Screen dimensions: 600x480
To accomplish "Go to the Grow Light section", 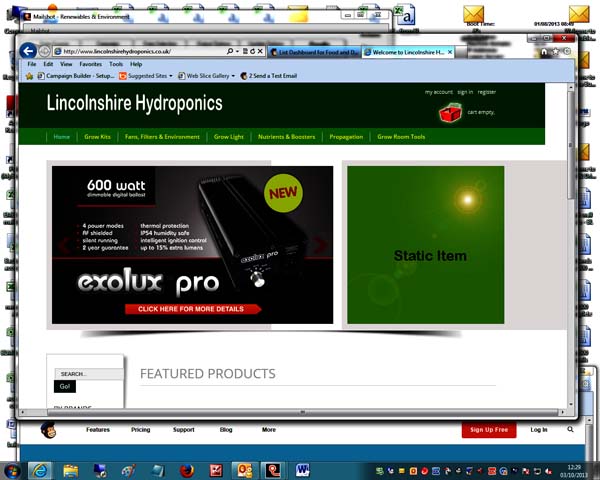I will pyautogui.click(x=228, y=137).
